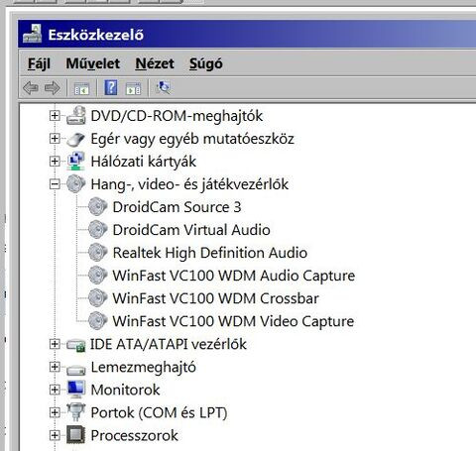Expand the DVD/CD-ROM-meghajtók node
This screenshot has width=476, height=451.
(x=55, y=116)
